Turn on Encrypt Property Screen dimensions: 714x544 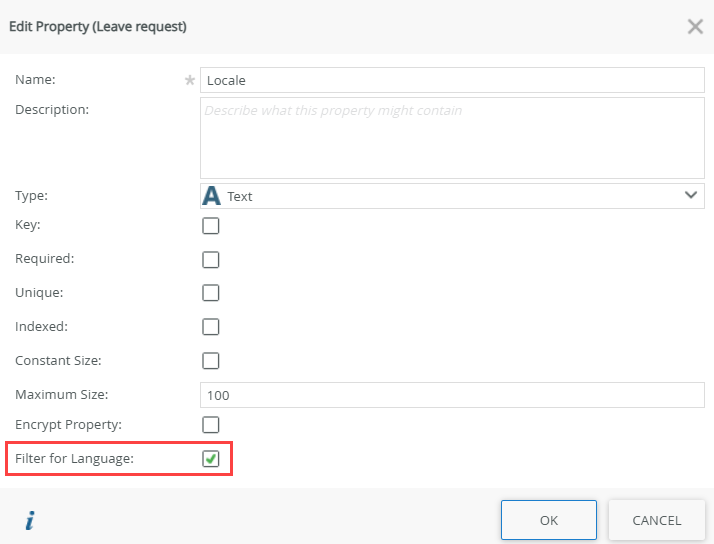(x=211, y=425)
